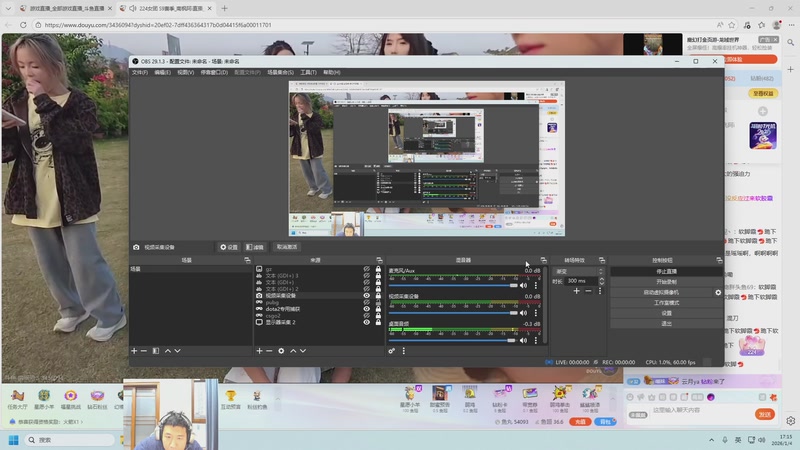Screen dimensions: 800x450
Task: Open advanced audio properties gears icon
Action: pos(391,351)
